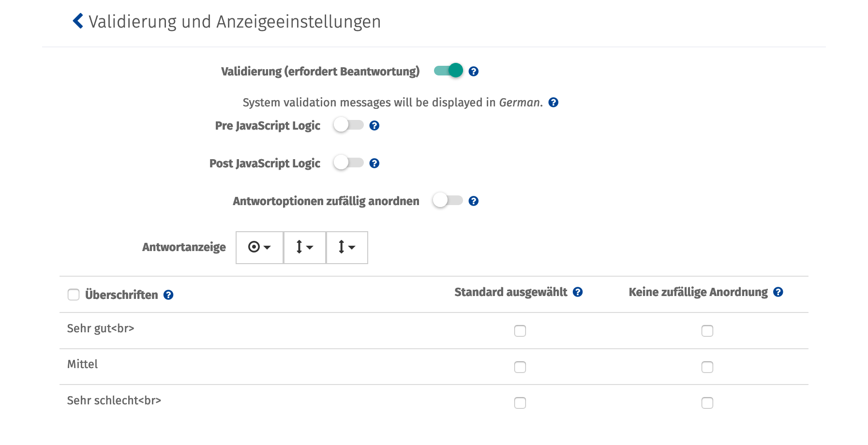
Task: Show help for Überschriften
Action: click(168, 295)
